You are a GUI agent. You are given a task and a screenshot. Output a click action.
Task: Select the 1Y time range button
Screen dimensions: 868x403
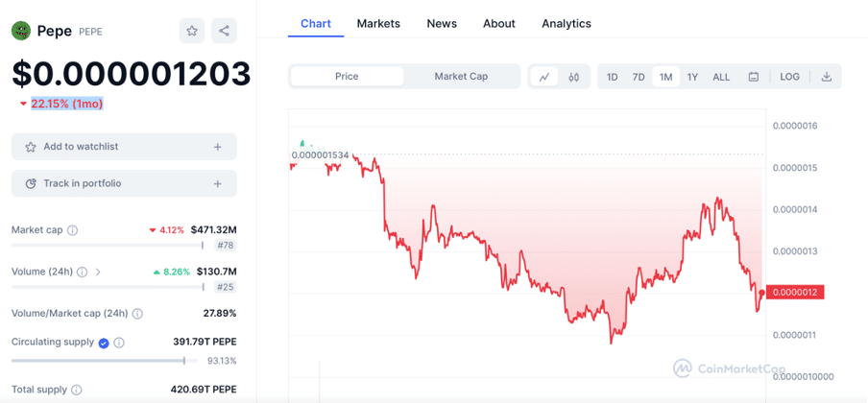[692, 77]
